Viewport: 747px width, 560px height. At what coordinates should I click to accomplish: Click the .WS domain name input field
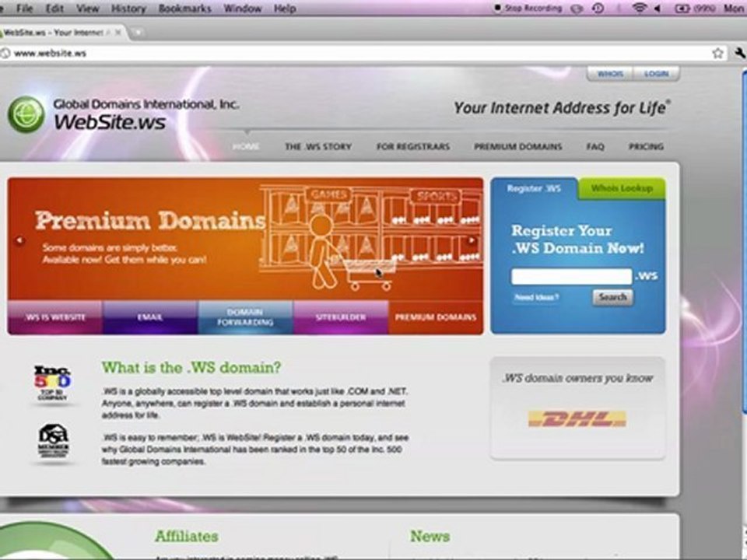pyautogui.click(x=571, y=276)
